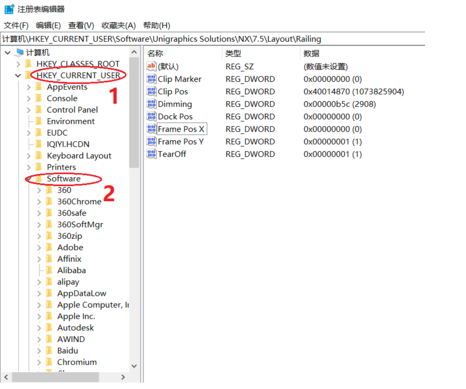Click the Adobe folder icon
The image size is (466, 389).
tap(49, 247)
